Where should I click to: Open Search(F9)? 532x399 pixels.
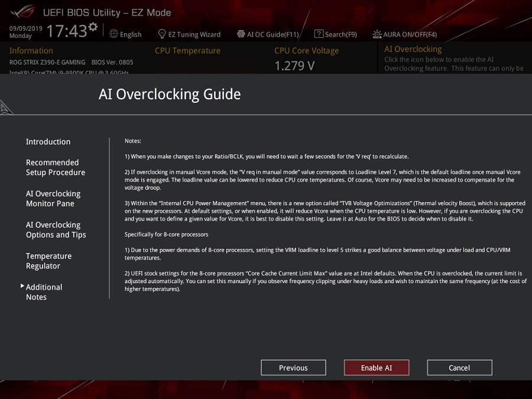[x=341, y=34]
